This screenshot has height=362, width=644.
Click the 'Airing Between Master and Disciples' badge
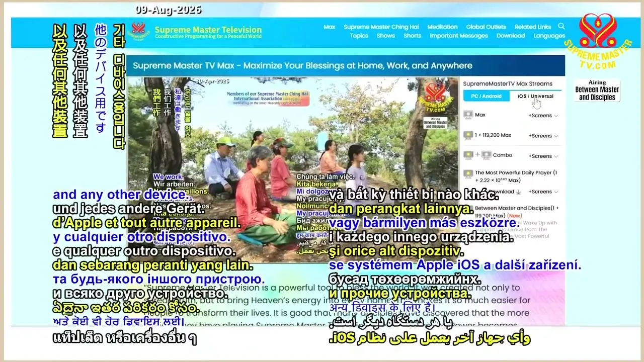tap(597, 90)
